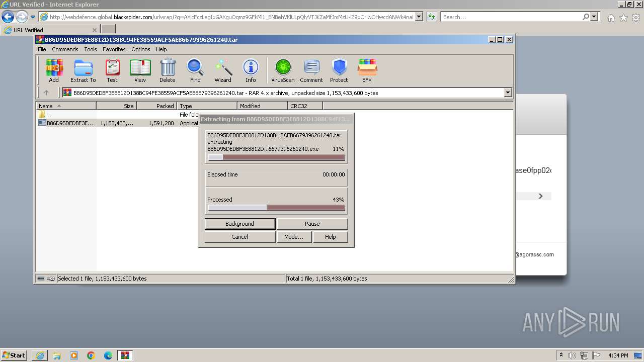This screenshot has width=644, height=362.
Task: Click the Mode... button
Action: point(294,237)
